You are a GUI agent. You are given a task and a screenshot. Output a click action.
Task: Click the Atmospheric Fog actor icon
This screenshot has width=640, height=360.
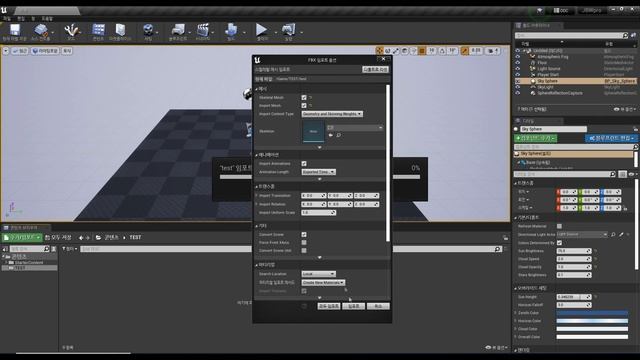(533, 57)
